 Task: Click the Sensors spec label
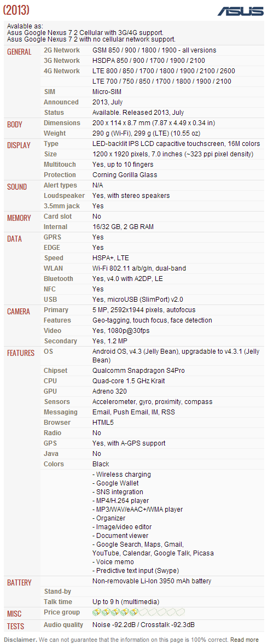(57, 401)
